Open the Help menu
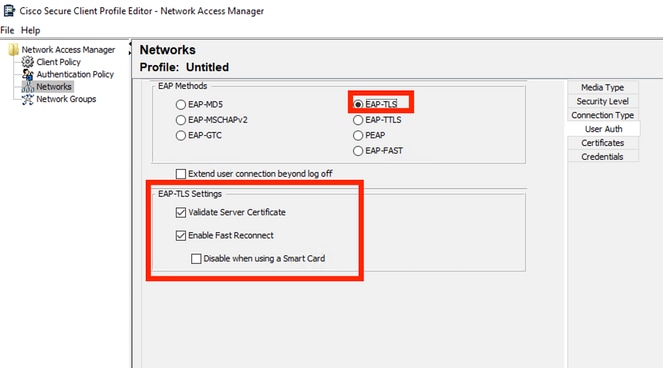The image size is (663, 368). tap(30, 30)
